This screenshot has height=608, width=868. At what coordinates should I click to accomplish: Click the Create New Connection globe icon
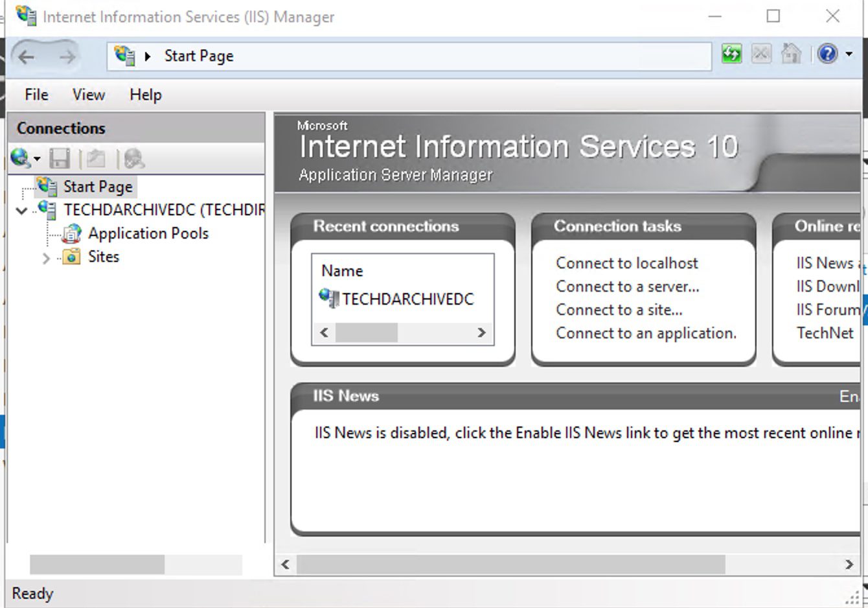pyautogui.click(x=20, y=158)
